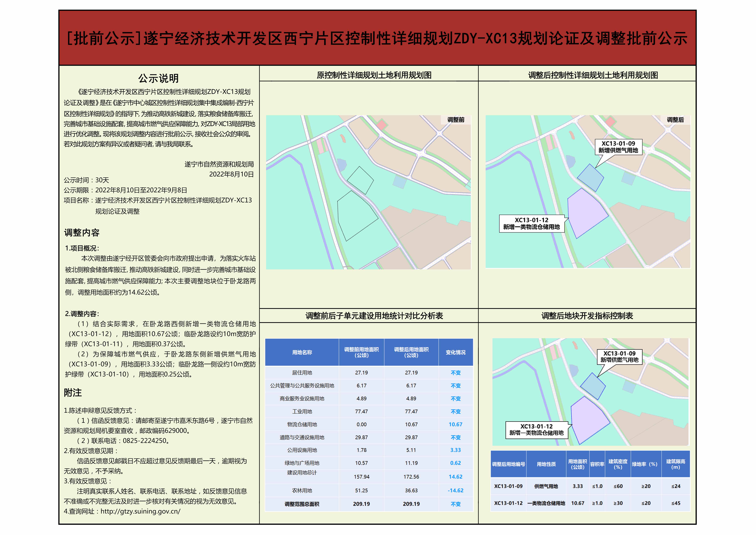Click the 调整后 label on the adjusted map
Image resolution: width=756 pixels, height=535 pixels.
pos(675,120)
